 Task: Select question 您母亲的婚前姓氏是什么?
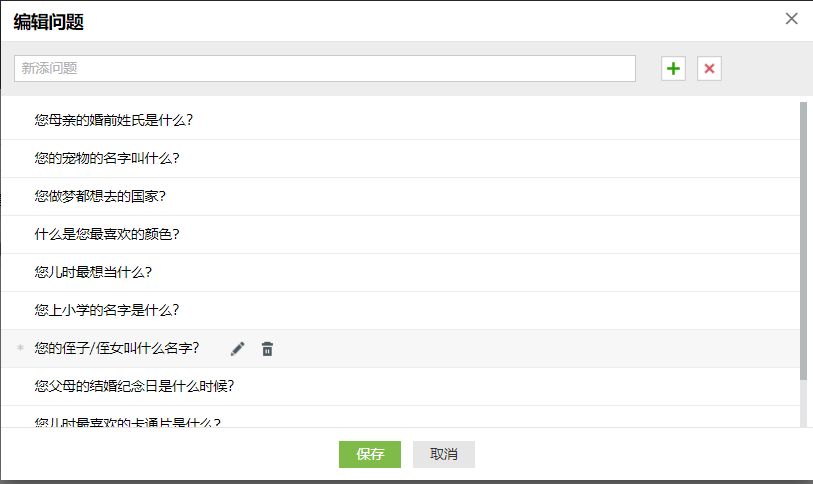point(113,120)
